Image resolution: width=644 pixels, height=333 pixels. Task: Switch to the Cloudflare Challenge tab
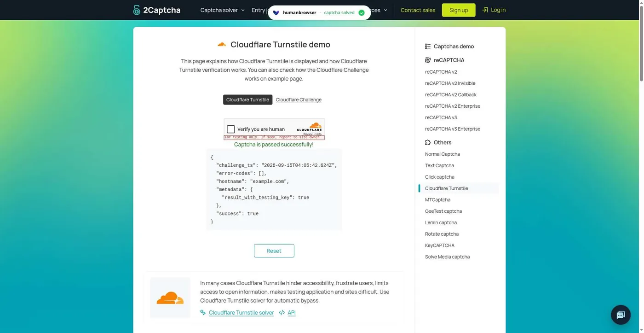pos(299,100)
